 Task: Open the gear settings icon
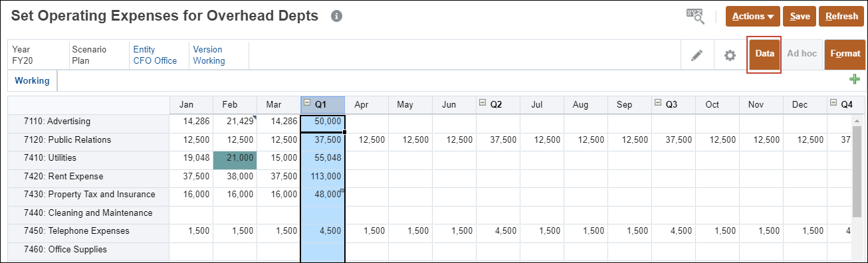(730, 55)
